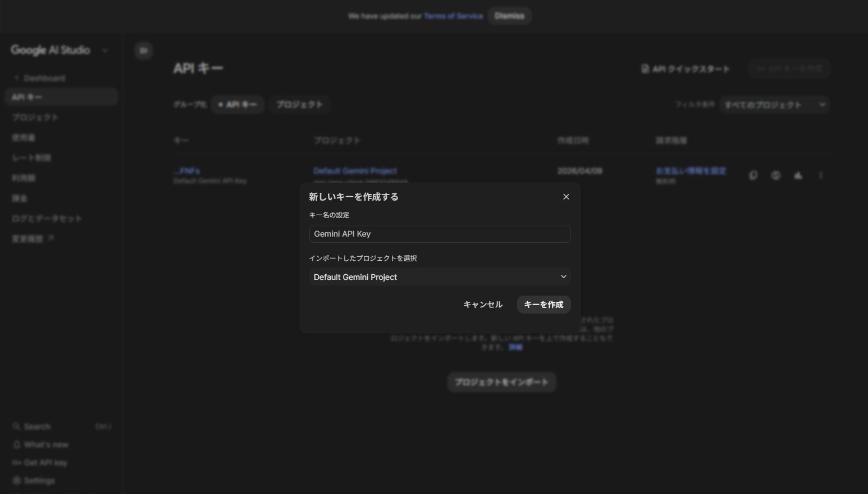
Task: Open the Terms of Service link
Action: (x=454, y=16)
